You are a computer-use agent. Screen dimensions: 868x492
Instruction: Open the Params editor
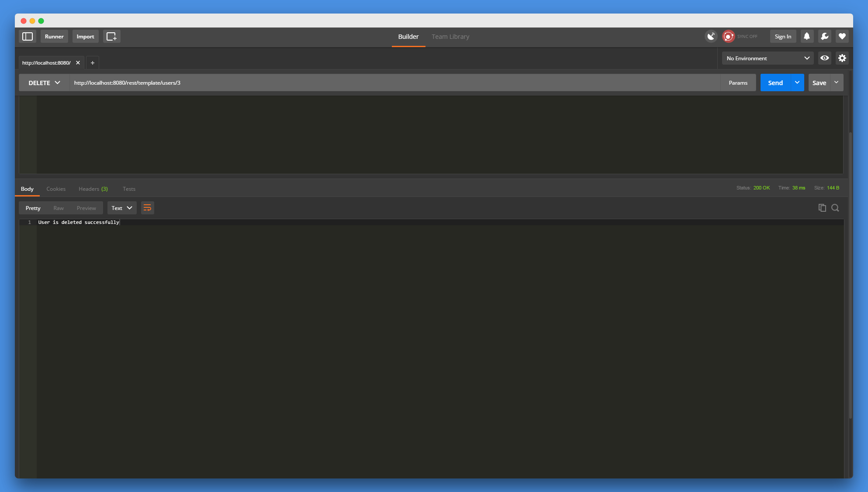[738, 83]
